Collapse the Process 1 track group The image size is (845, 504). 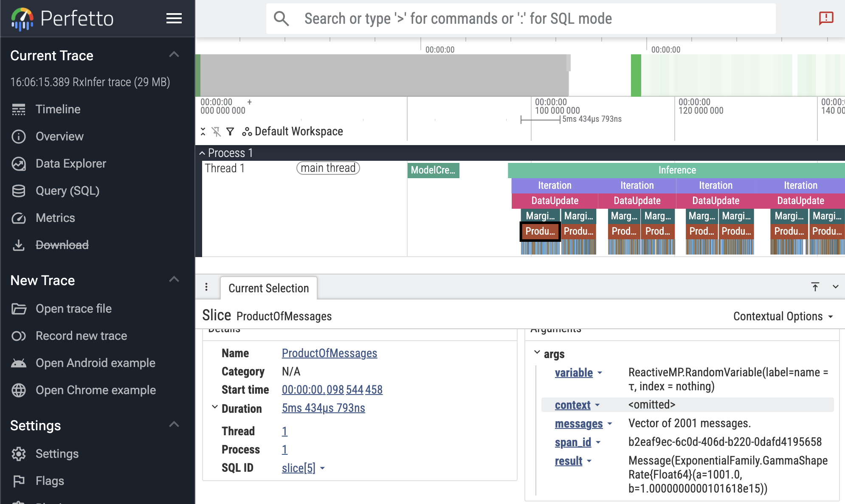click(203, 153)
